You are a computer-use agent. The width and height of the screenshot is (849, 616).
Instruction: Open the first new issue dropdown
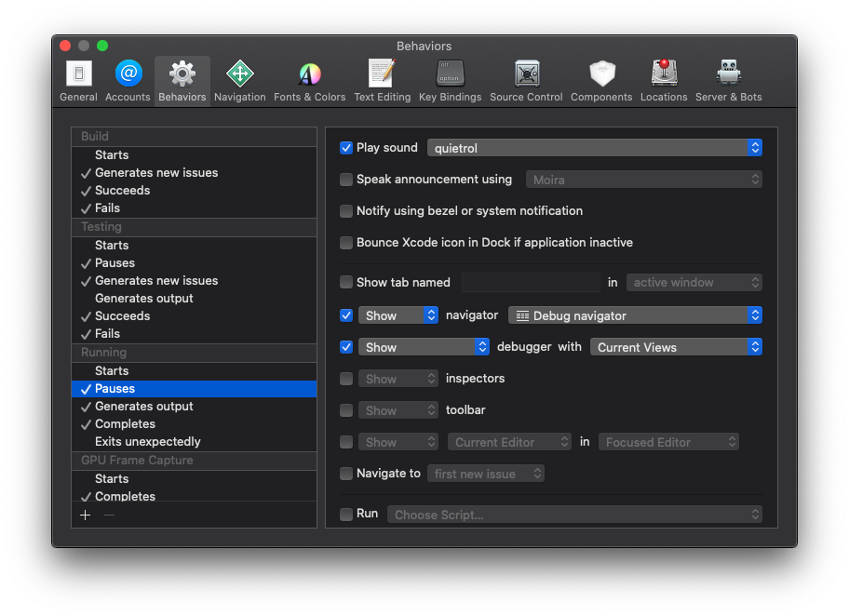click(x=486, y=474)
